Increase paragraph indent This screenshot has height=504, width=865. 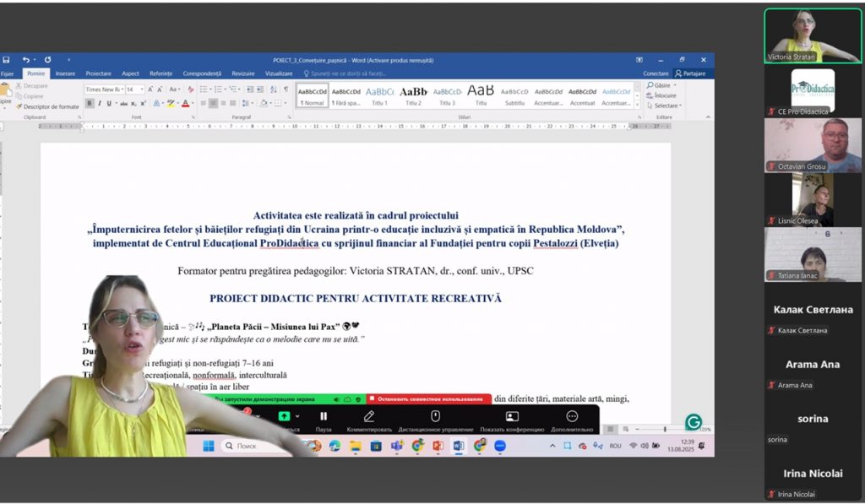(x=260, y=89)
